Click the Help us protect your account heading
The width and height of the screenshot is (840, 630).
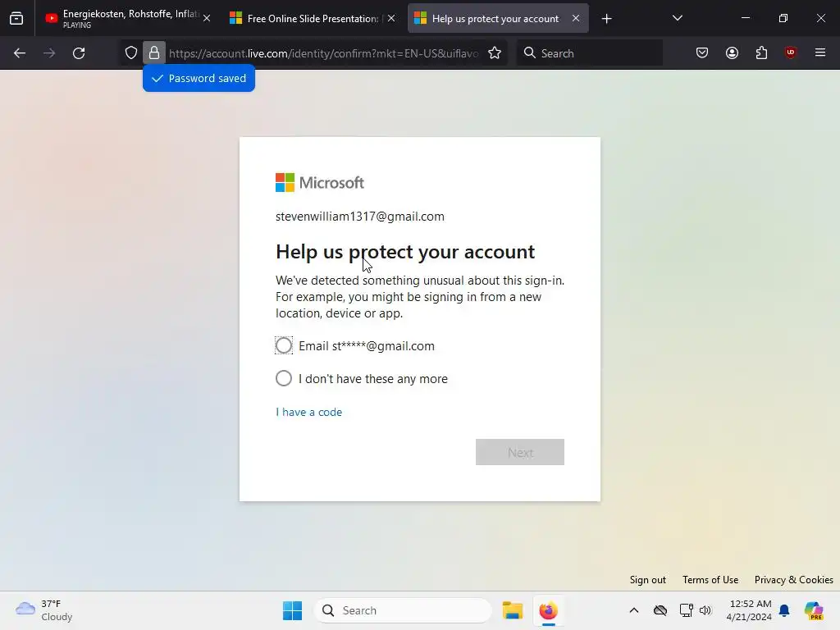point(405,252)
